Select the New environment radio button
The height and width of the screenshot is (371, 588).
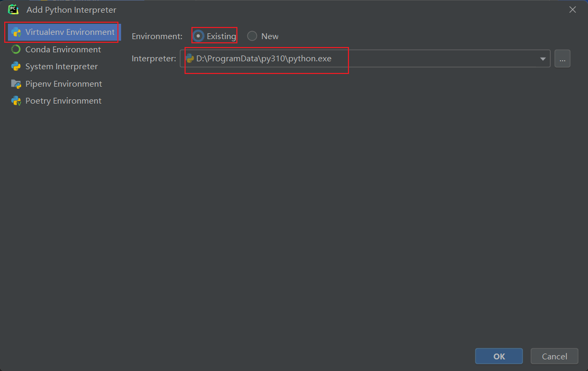pos(252,36)
